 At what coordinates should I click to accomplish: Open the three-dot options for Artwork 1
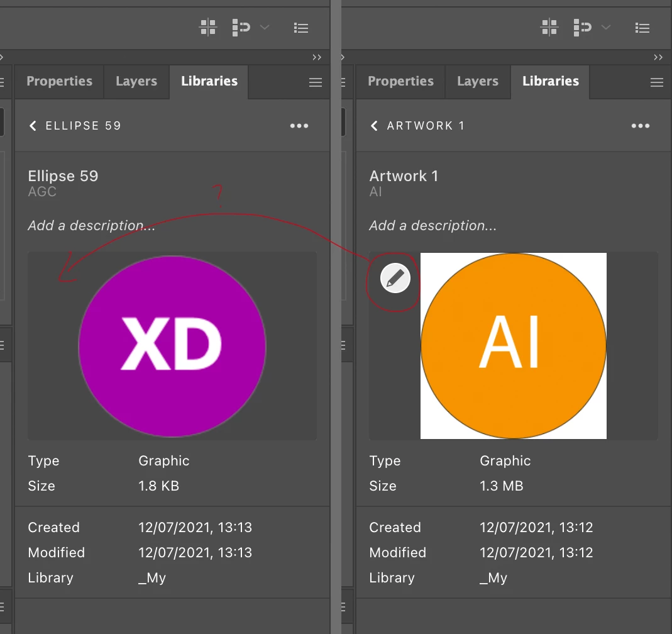(641, 126)
